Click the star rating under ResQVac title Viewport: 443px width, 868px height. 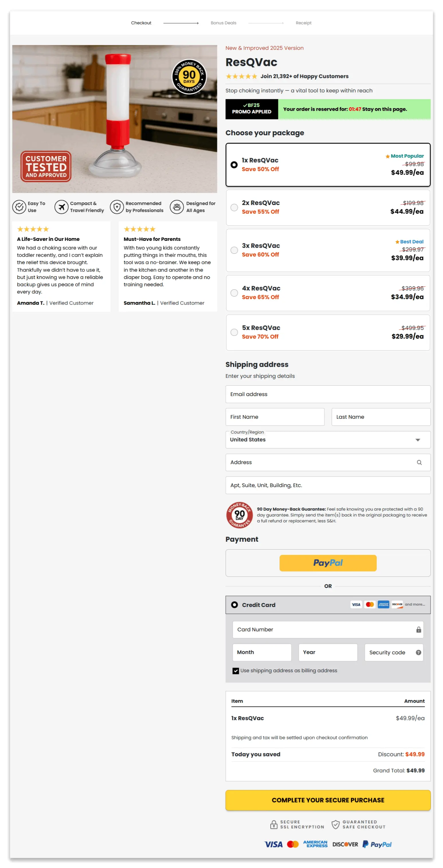pos(241,76)
